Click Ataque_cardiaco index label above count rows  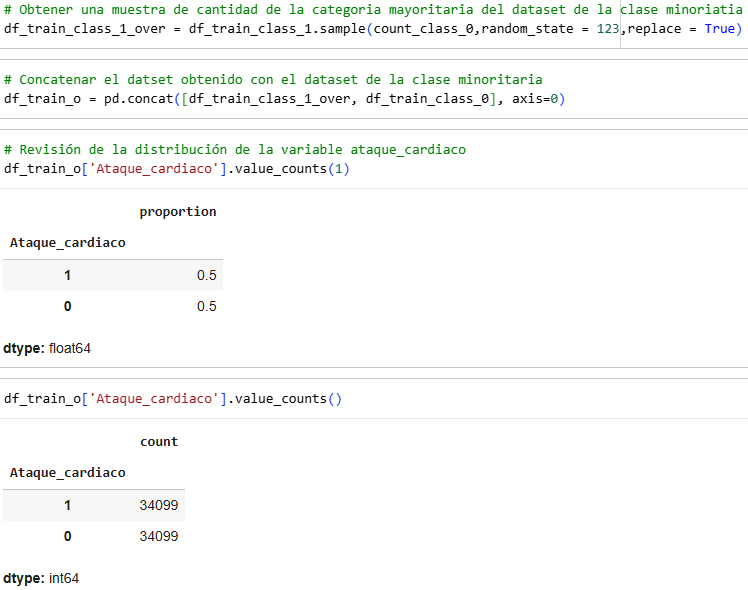67,473
